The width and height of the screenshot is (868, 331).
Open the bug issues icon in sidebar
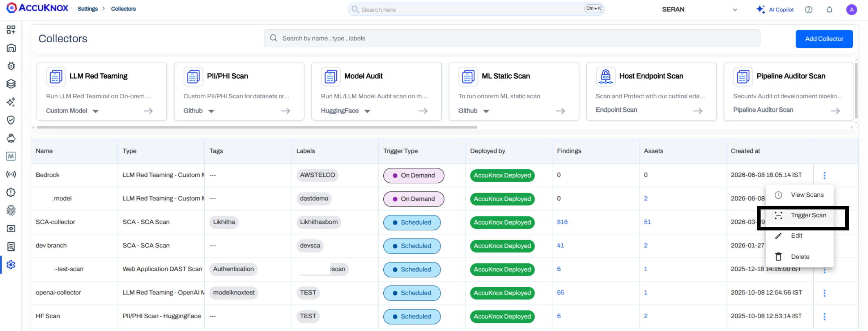[11, 66]
